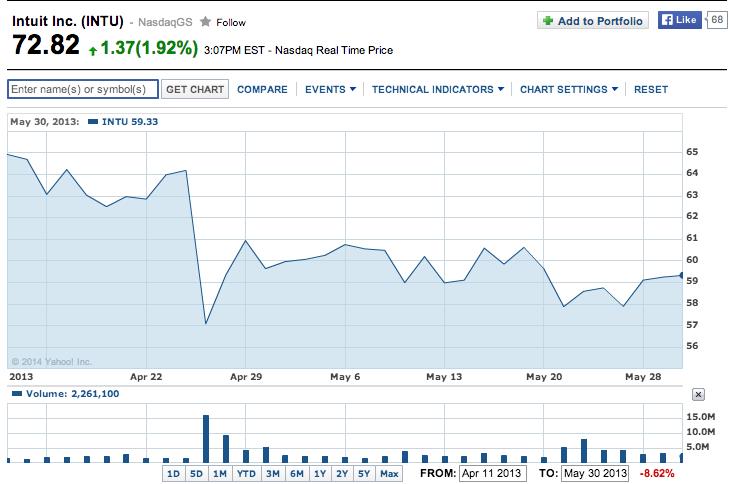The image size is (737, 484).
Task: Select the 5Y range tab
Action: click(364, 474)
